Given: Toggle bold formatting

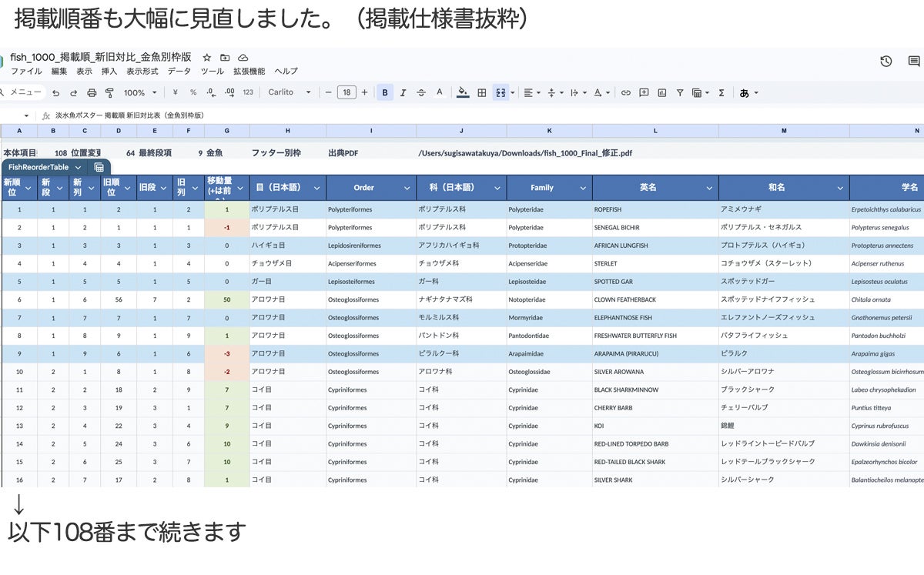Looking at the screenshot, I should coord(385,92).
